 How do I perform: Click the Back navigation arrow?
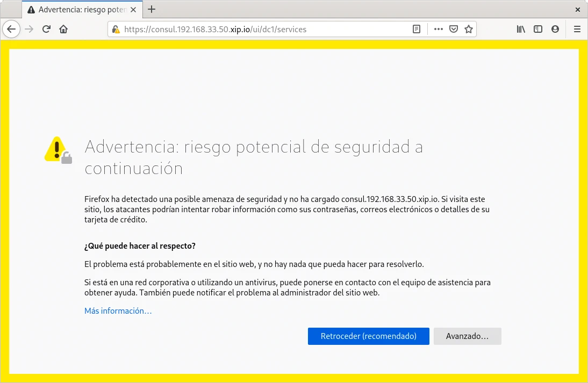12,29
